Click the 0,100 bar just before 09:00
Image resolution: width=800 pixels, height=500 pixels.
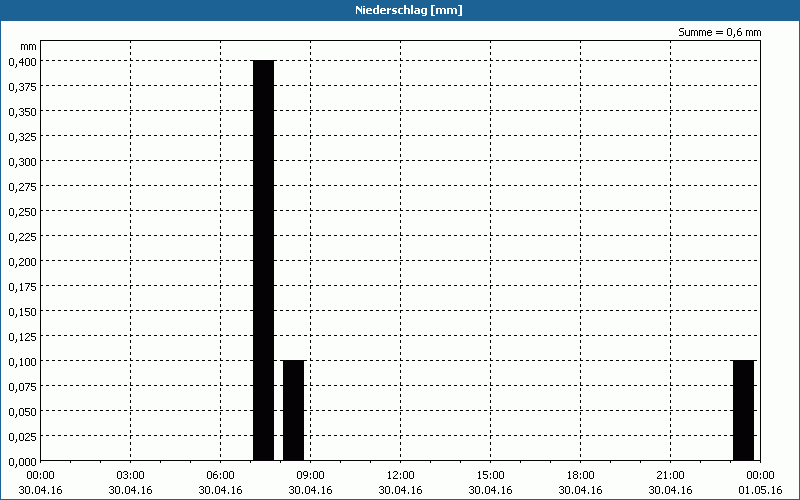point(293,410)
